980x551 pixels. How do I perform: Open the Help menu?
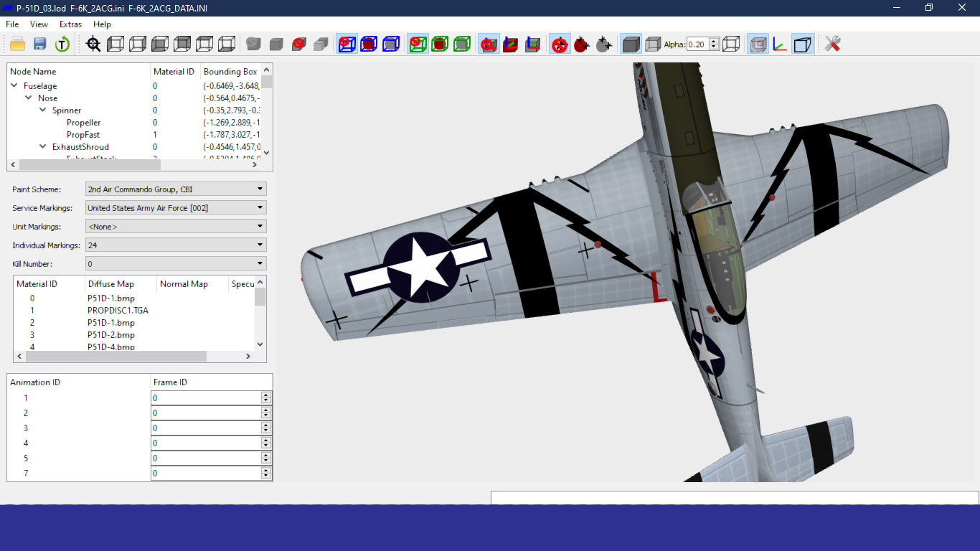[102, 24]
